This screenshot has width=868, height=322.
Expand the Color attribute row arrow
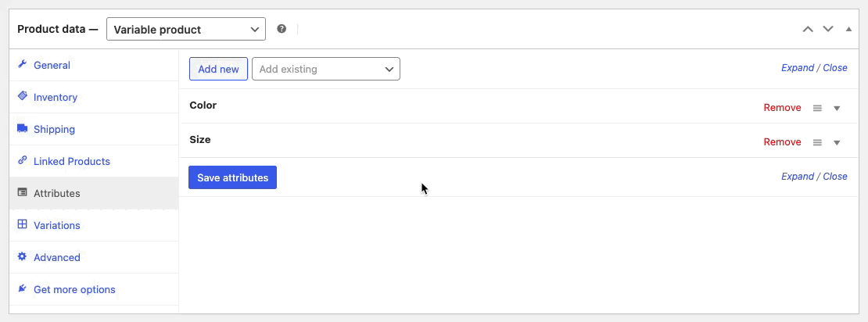[837, 109]
